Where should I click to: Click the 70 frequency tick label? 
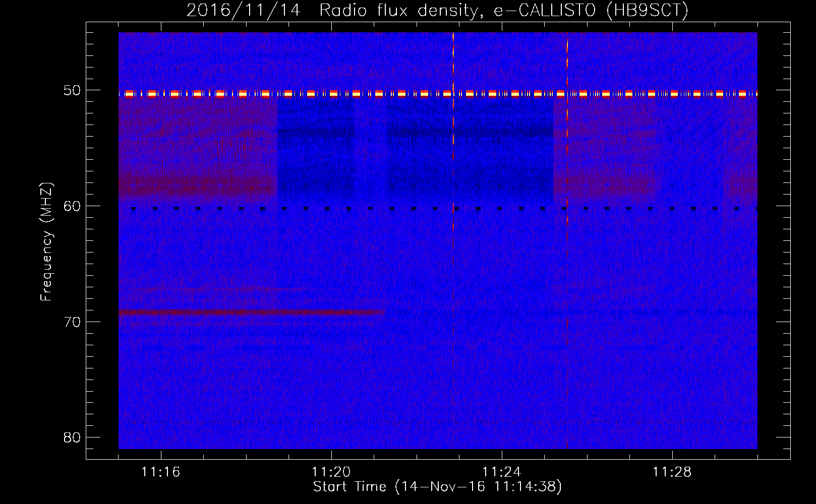[x=72, y=322]
